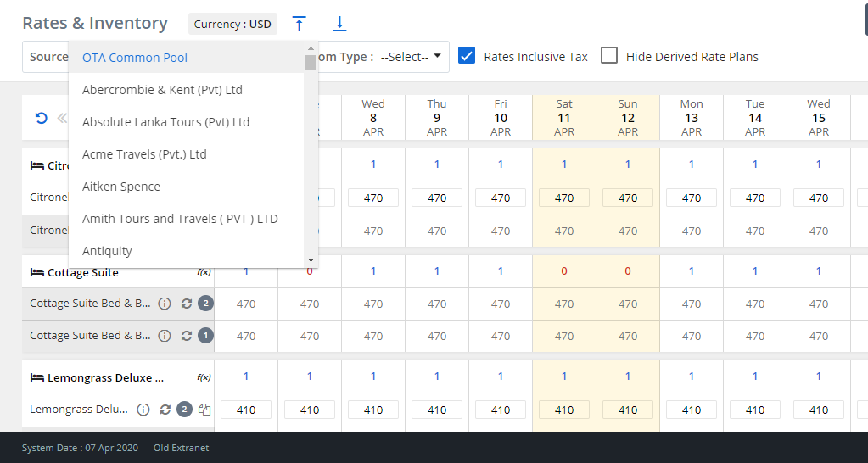Click the copy icon on Lemongrass Deluxe row
The height and width of the screenshot is (463, 868).
pyautogui.click(x=204, y=410)
